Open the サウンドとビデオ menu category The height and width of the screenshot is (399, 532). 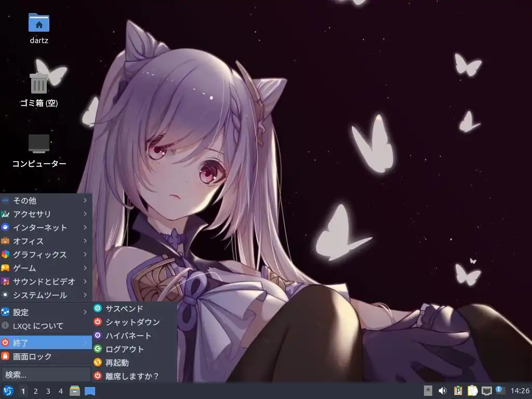[46, 282]
